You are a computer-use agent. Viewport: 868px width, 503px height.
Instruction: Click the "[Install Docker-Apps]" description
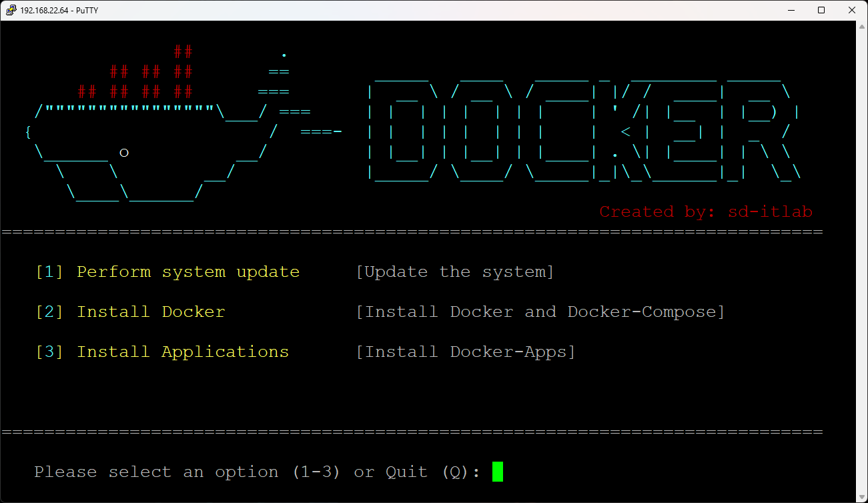click(466, 352)
